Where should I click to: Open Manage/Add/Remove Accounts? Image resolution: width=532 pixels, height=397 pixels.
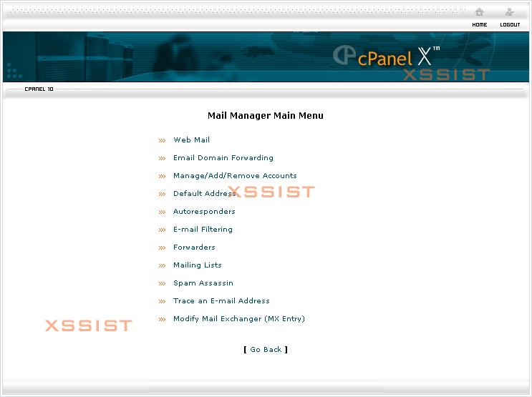coord(235,176)
